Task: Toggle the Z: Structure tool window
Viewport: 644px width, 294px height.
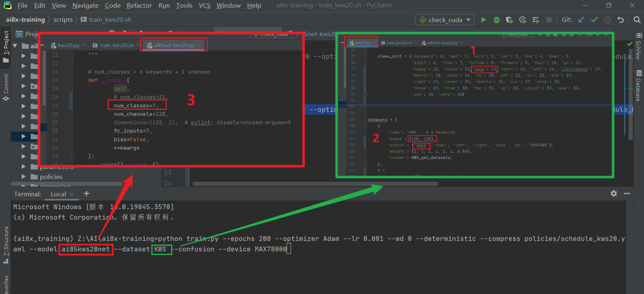Action: (6, 245)
